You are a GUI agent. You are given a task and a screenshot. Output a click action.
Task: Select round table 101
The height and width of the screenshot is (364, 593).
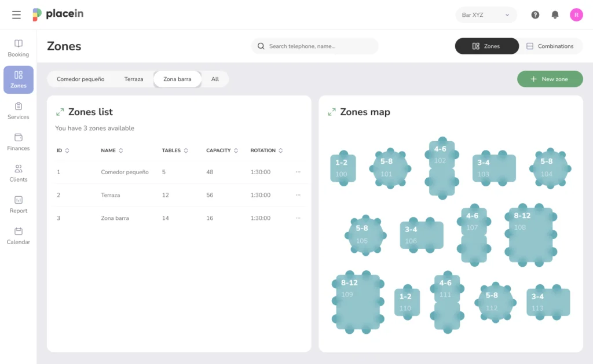click(390, 168)
